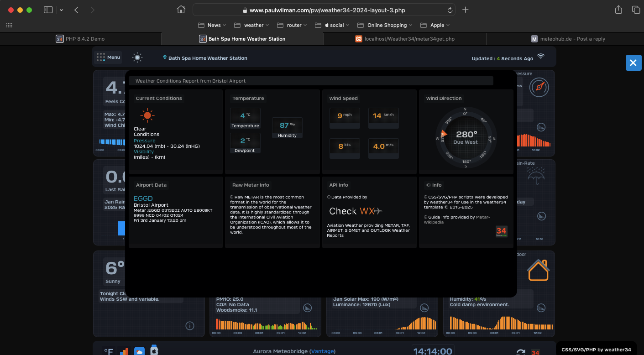
Task: Open the air quality card chart icon
Action: [x=308, y=308]
